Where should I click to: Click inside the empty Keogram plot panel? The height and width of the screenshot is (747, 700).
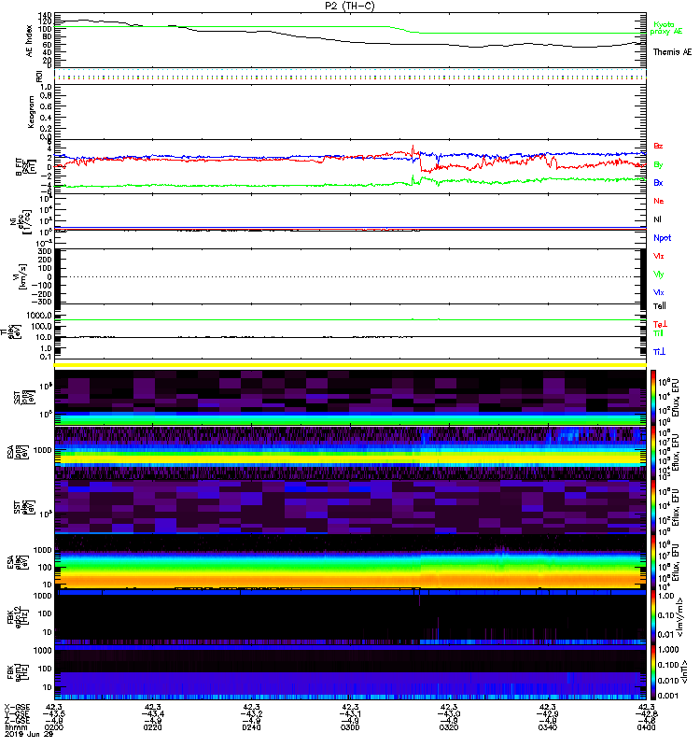point(350,112)
